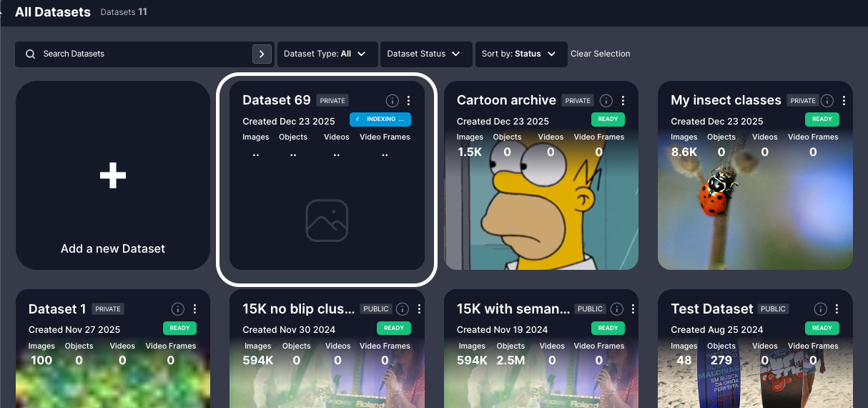Click PUBLIC tag on 15K no blip

[376, 309]
